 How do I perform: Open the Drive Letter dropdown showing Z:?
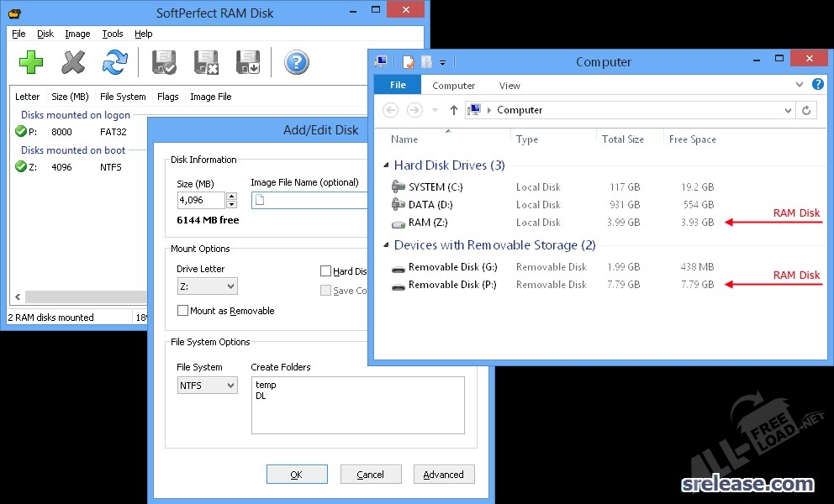point(207,286)
